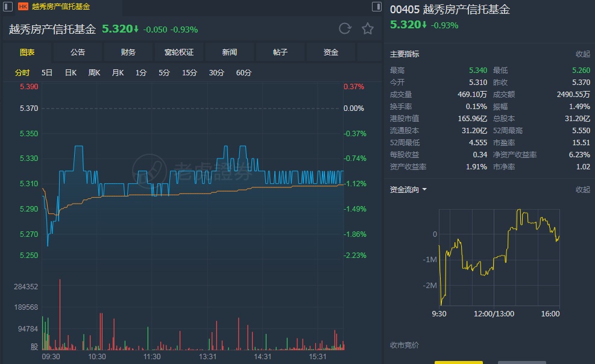Switch chart to 周K

tap(94, 73)
